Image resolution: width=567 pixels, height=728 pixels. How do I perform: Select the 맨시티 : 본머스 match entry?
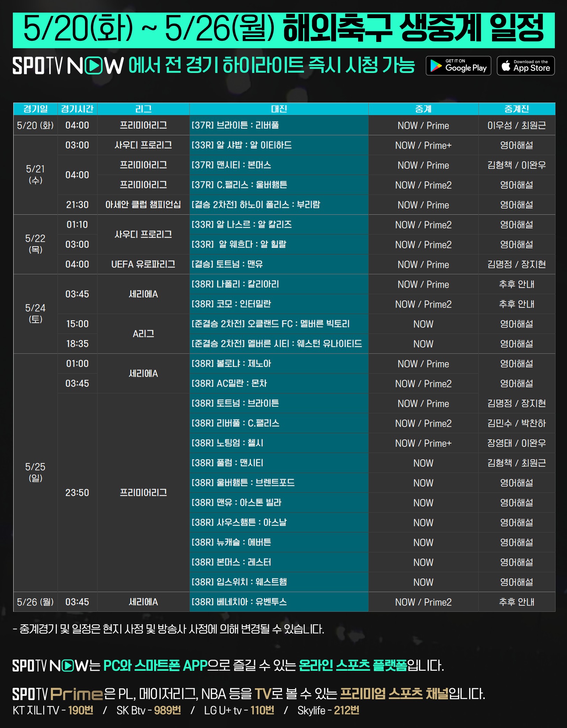(231, 165)
